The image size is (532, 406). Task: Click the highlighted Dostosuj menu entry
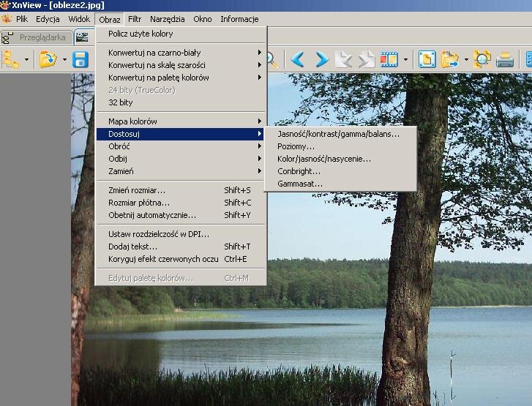181,134
